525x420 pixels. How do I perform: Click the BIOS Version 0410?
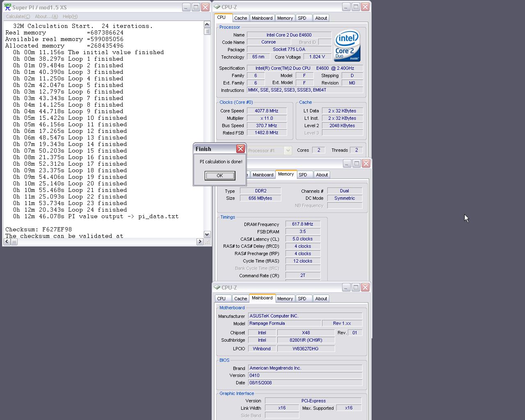(305, 375)
